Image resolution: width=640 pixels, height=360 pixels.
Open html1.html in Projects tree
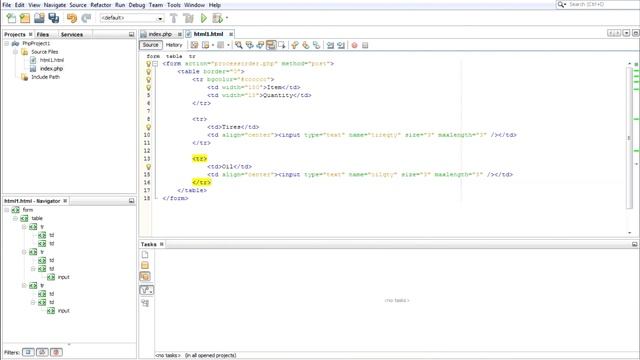coord(51,60)
